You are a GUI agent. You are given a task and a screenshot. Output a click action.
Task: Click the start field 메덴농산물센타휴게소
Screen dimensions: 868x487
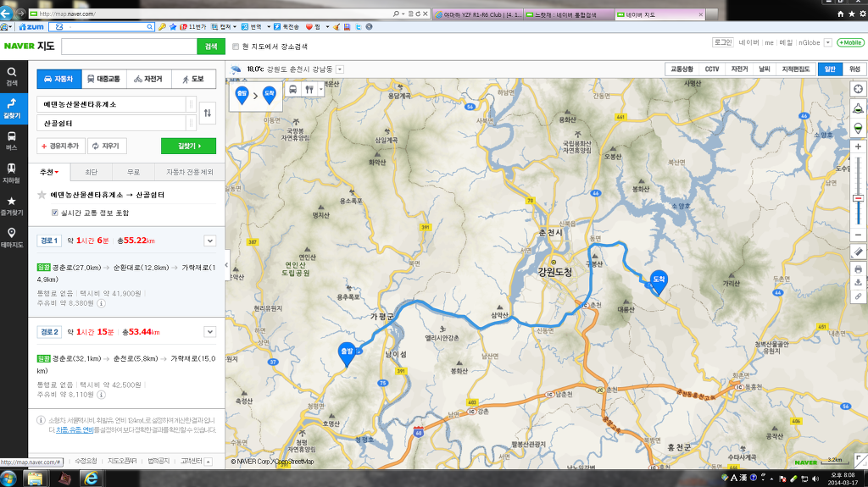[x=112, y=104]
